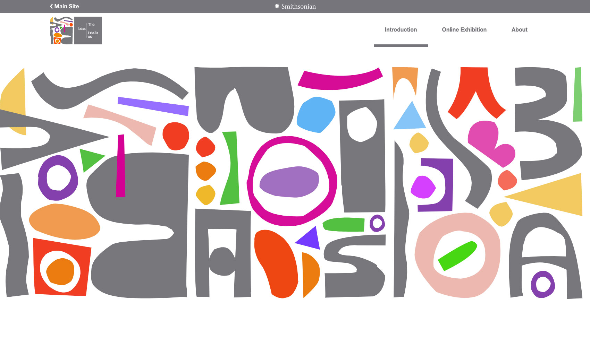Click the pink heart-shaped figure
This screenshot has width=590, height=364.
(490, 143)
